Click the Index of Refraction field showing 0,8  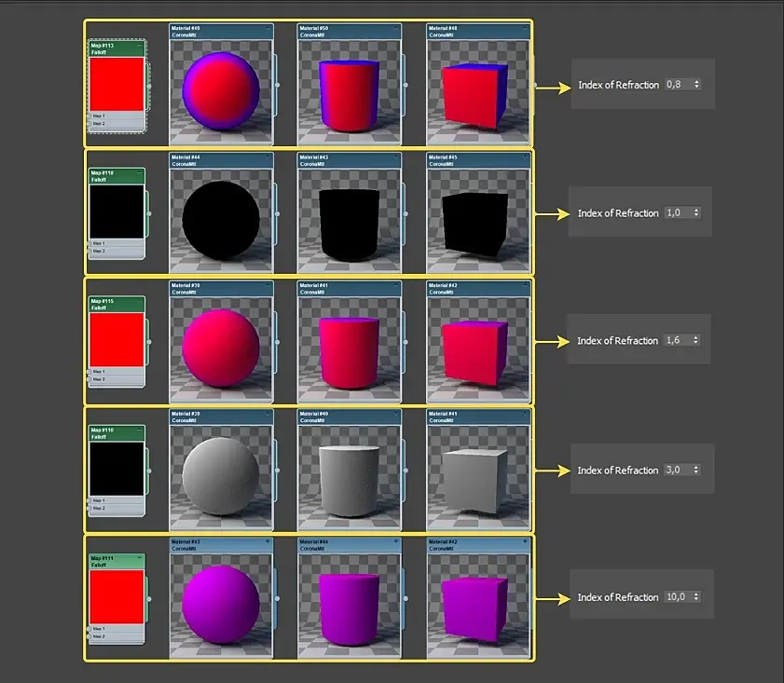[679, 85]
